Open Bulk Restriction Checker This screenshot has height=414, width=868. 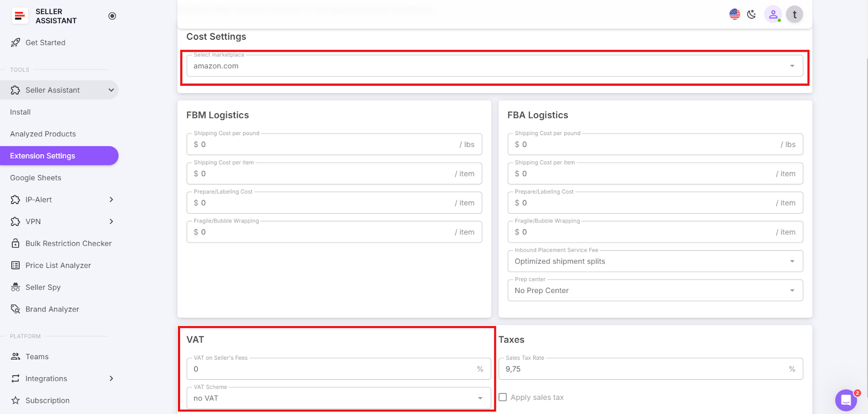(x=68, y=244)
